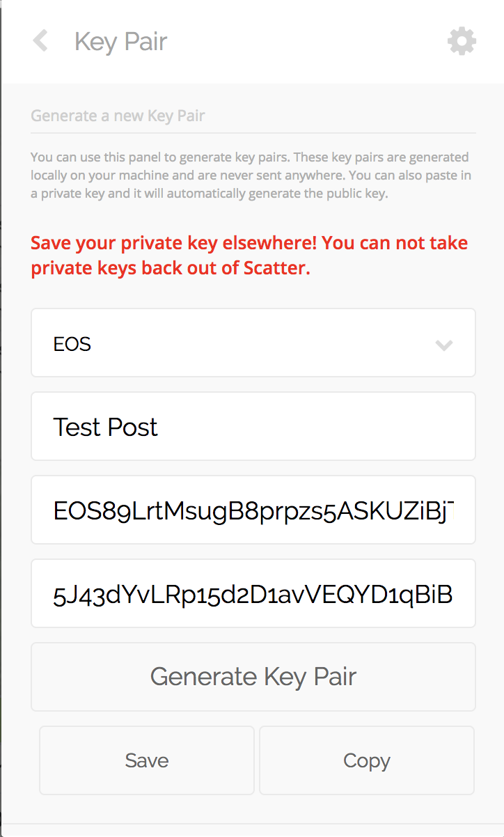The height and width of the screenshot is (837, 504).
Task: Expand the blockchain list using the chevron arrow
Action: [443, 345]
